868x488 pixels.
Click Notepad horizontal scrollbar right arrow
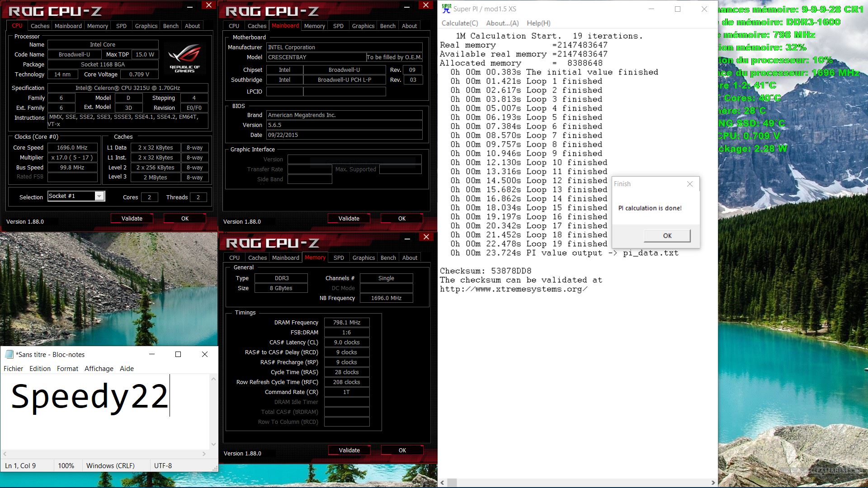coord(204,453)
